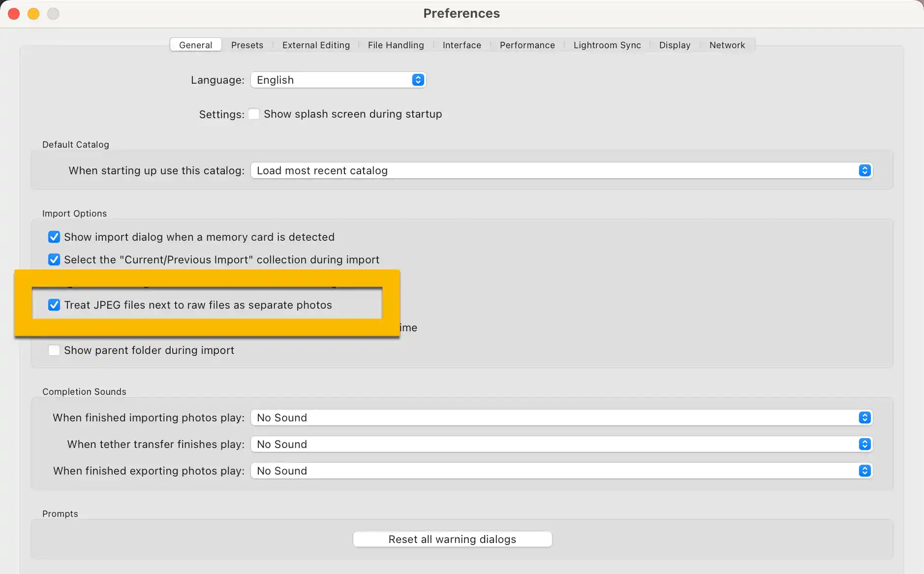Click the export sound dropdown's blue arrow icon
This screenshot has height=574, width=924.
tap(864, 471)
